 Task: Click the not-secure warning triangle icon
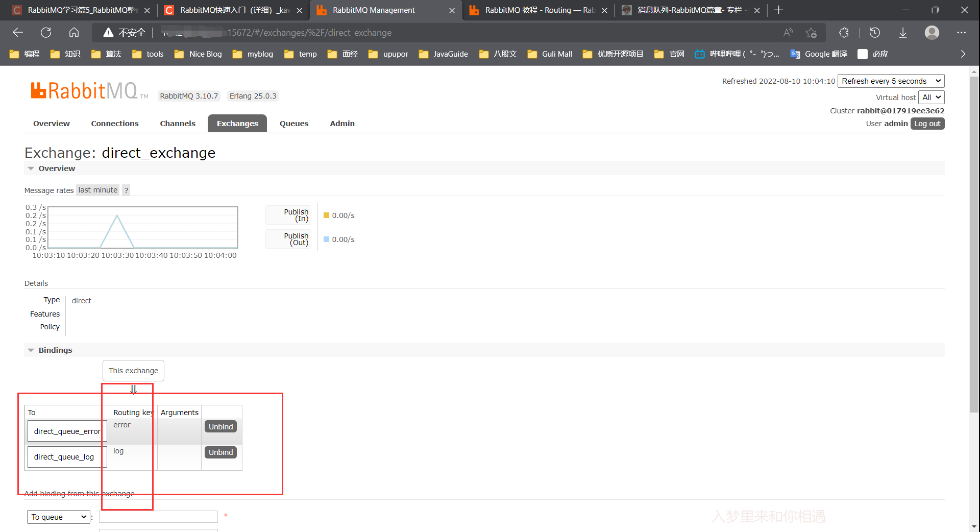pos(108,33)
